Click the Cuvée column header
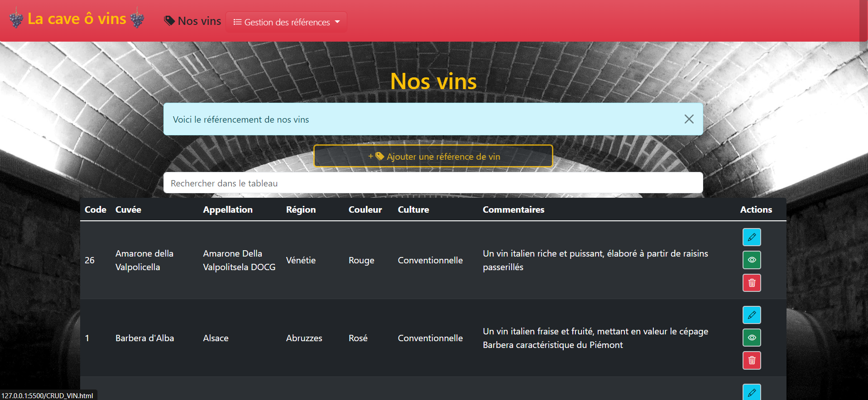868x400 pixels. [x=128, y=210]
